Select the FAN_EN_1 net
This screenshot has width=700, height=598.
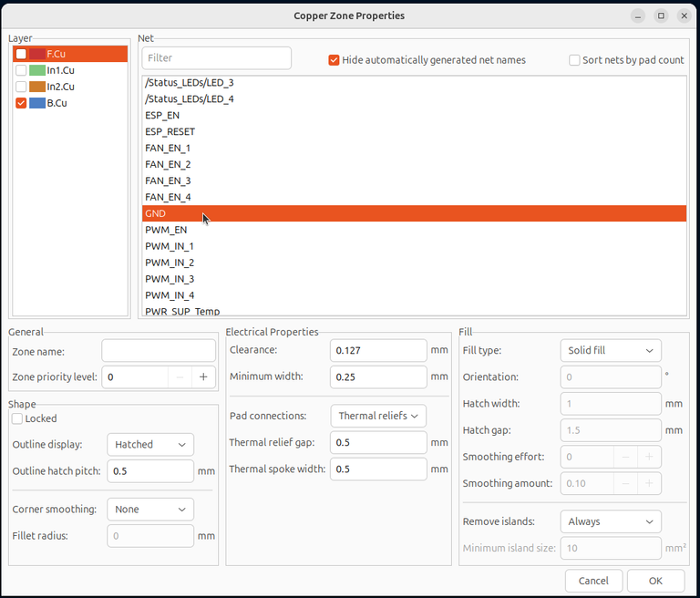[415, 148]
